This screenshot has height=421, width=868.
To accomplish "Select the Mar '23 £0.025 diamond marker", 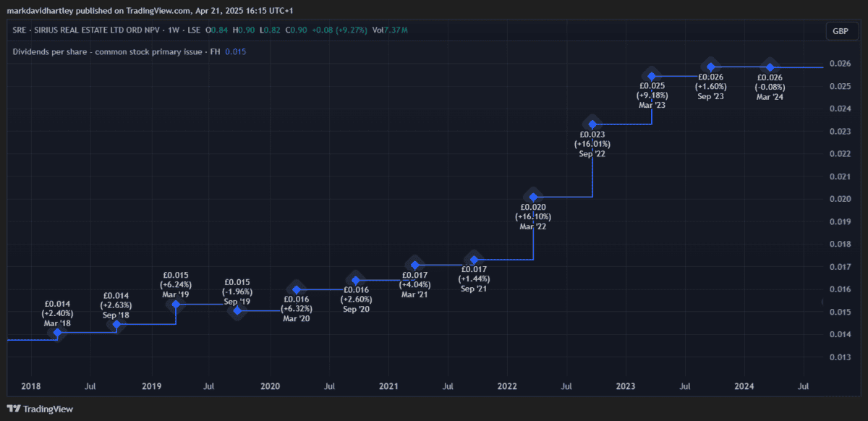I will click(652, 76).
